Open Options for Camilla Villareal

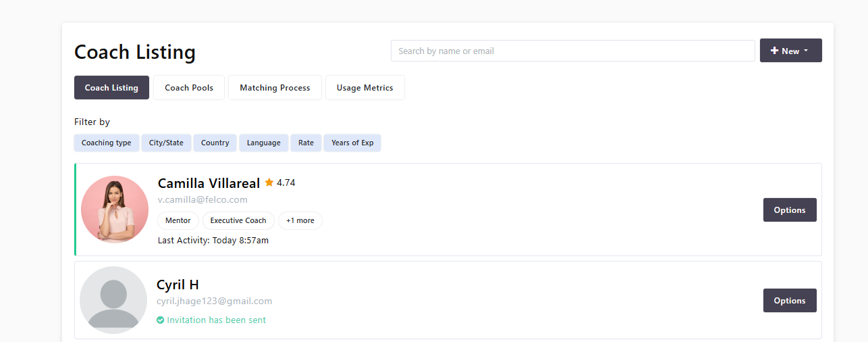[790, 210]
